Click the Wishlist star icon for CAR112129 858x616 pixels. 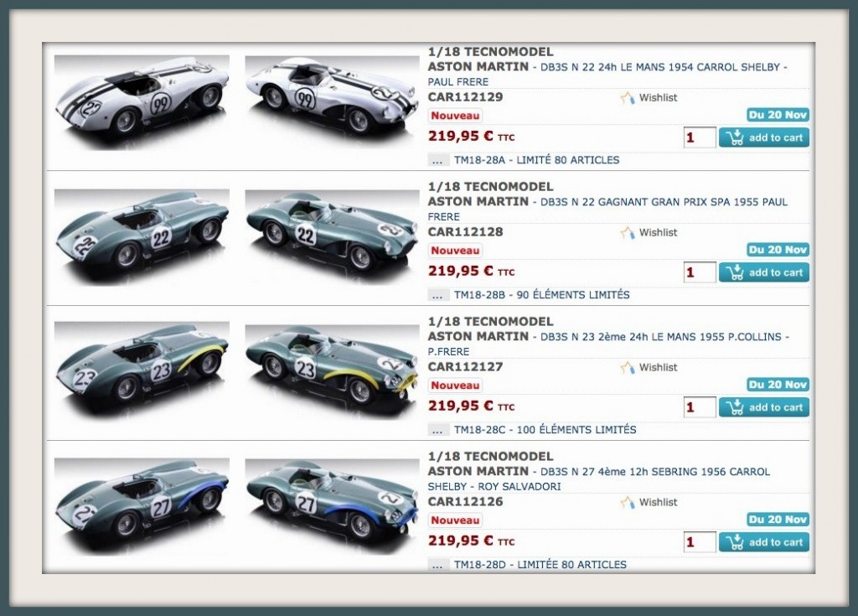click(x=627, y=98)
